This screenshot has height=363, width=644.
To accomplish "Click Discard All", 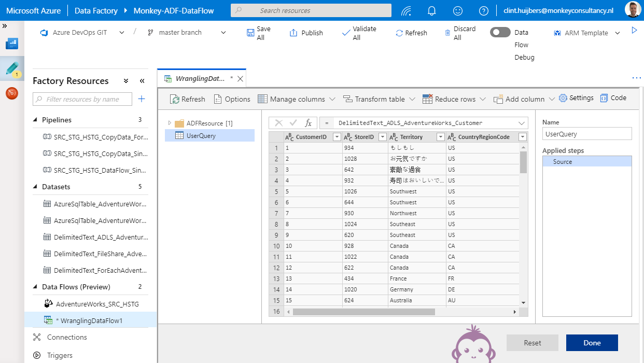I will point(459,33).
